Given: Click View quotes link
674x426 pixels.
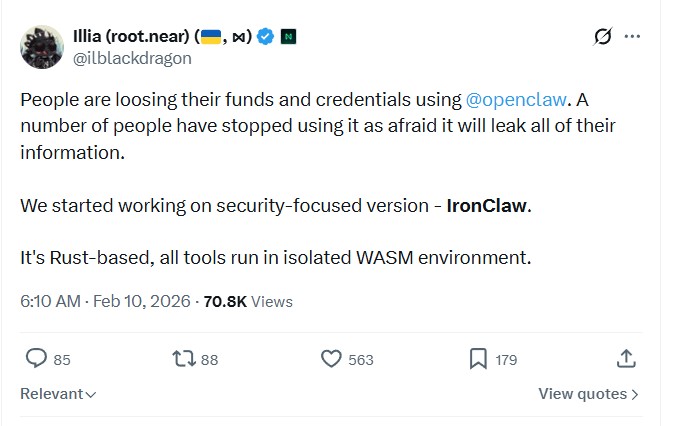Looking at the screenshot, I should [x=588, y=394].
